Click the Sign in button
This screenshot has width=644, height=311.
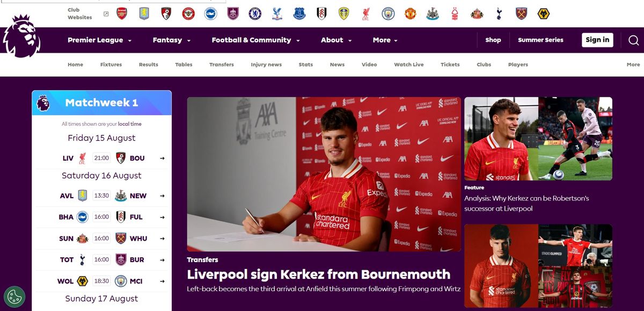point(597,40)
